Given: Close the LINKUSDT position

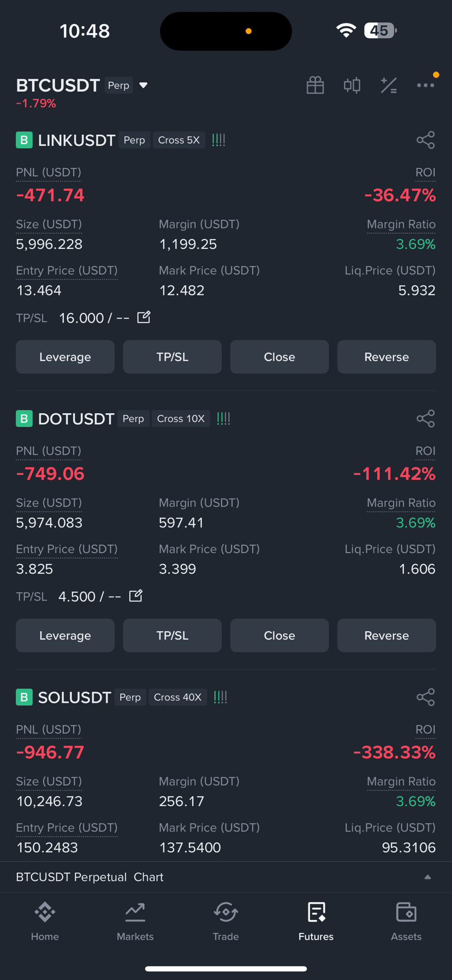Looking at the screenshot, I should (279, 357).
